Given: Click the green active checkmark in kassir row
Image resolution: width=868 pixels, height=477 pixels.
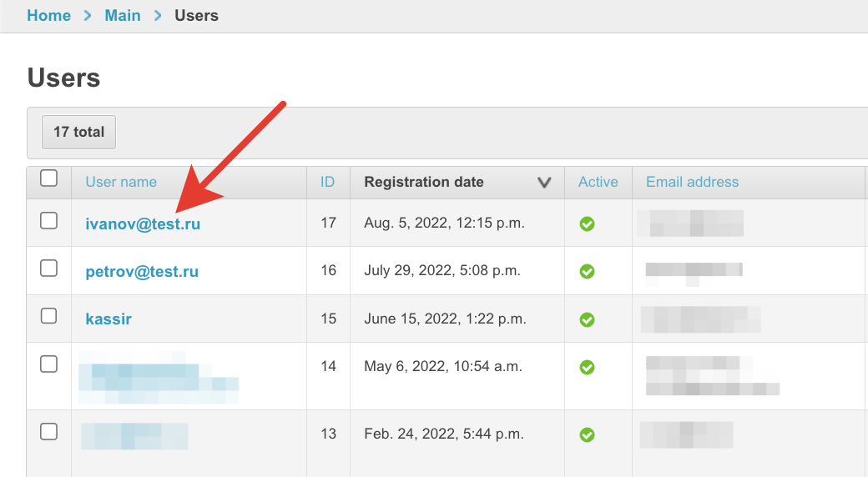Looking at the screenshot, I should (x=587, y=319).
